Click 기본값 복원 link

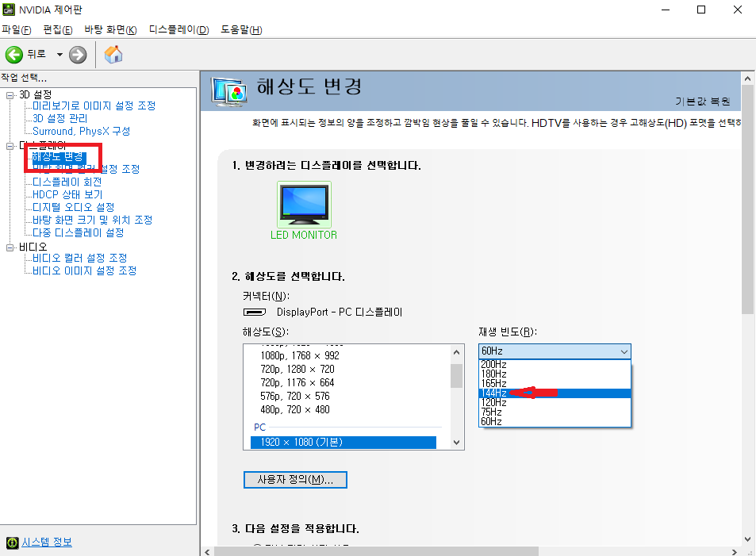pyautogui.click(x=703, y=102)
